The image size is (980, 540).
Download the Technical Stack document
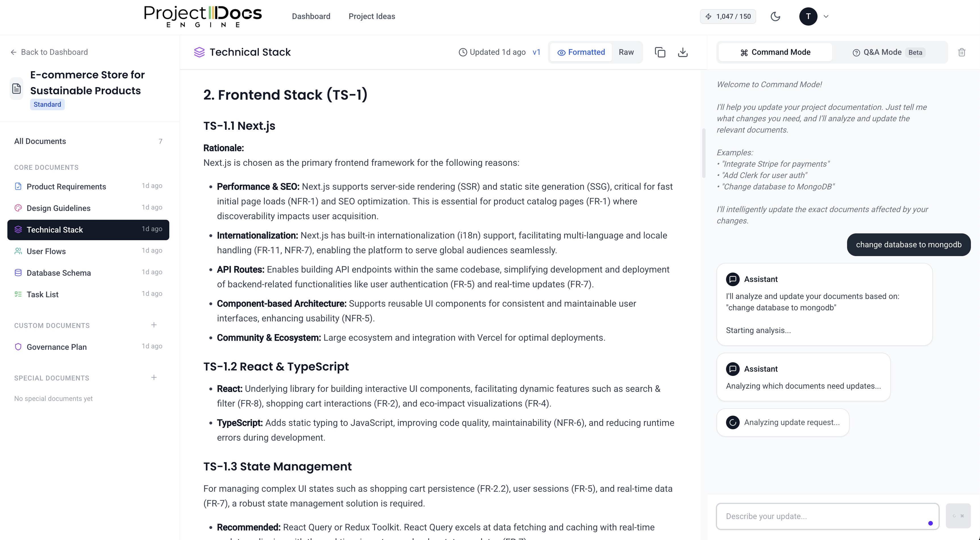pyautogui.click(x=683, y=52)
